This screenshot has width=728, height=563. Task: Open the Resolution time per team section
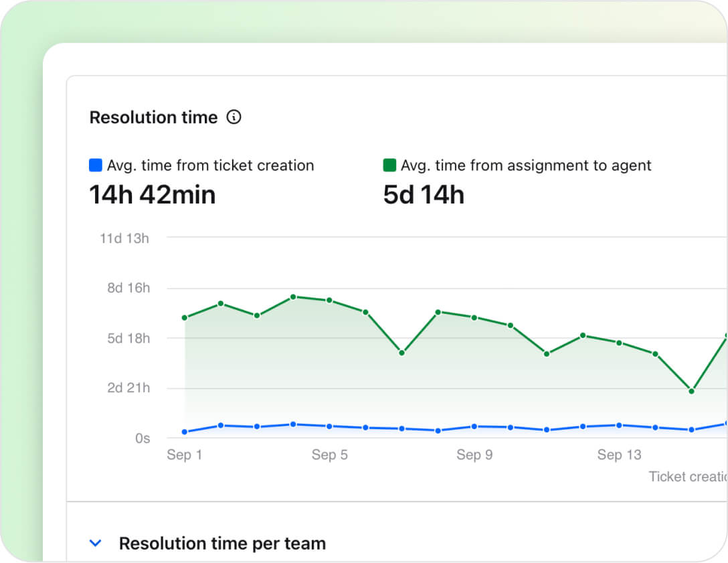tap(221, 543)
